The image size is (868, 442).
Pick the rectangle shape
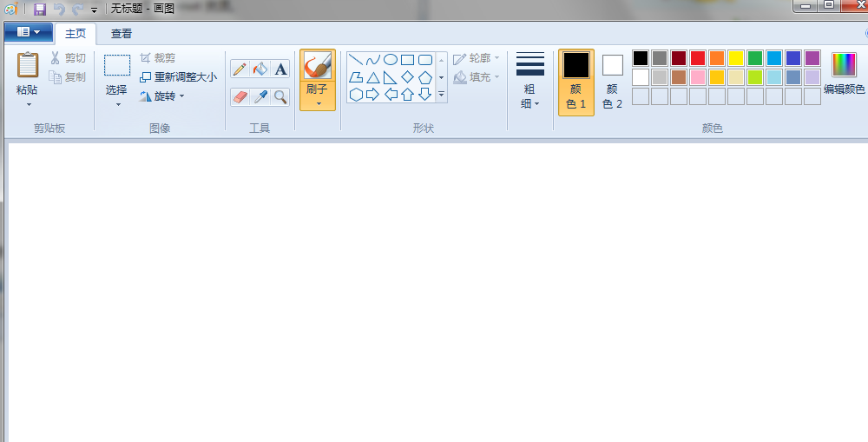click(408, 60)
